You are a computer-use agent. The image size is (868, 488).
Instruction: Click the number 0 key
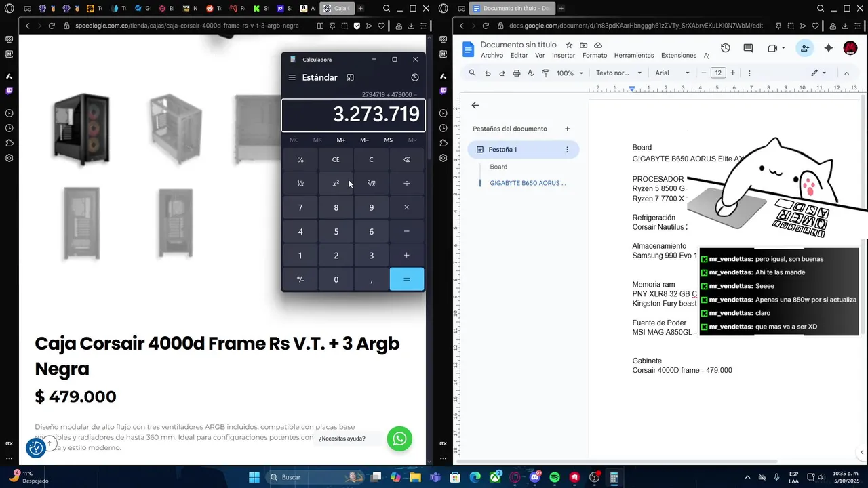point(336,279)
